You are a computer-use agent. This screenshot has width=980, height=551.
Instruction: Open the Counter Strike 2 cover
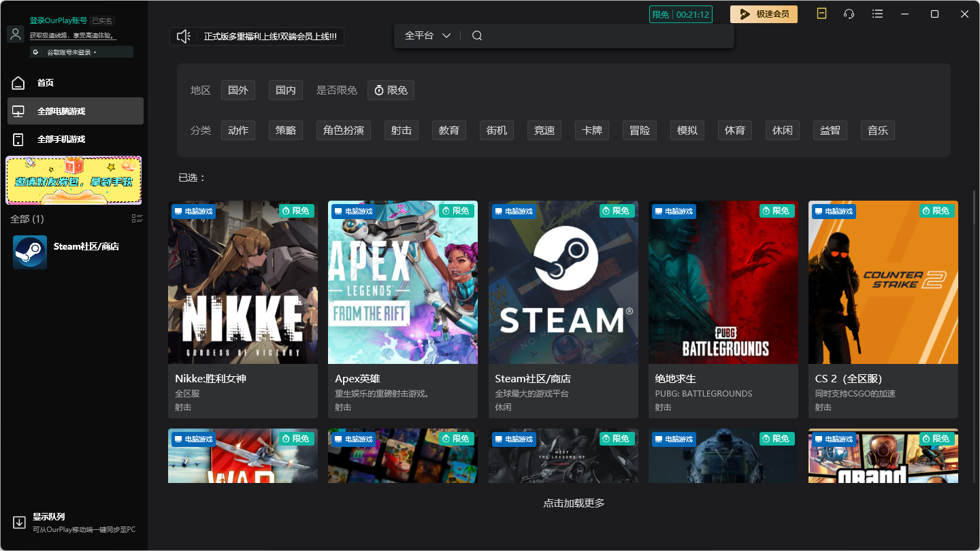tap(883, 282)
